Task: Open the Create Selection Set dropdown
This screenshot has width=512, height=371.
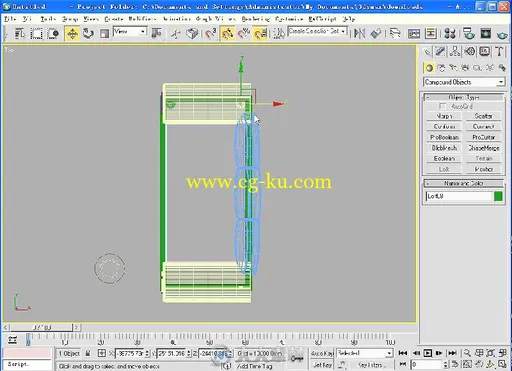Action: coord(318,31)
